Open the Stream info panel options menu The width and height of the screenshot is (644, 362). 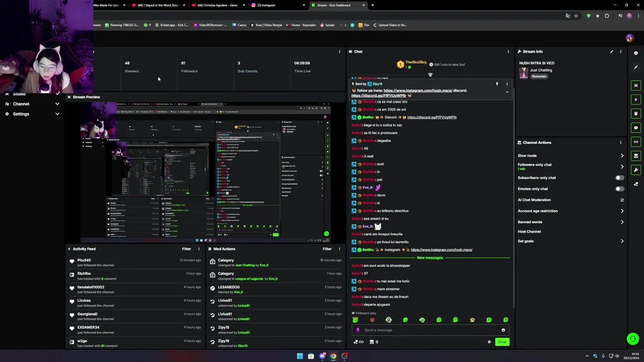(x=620, y=51)
